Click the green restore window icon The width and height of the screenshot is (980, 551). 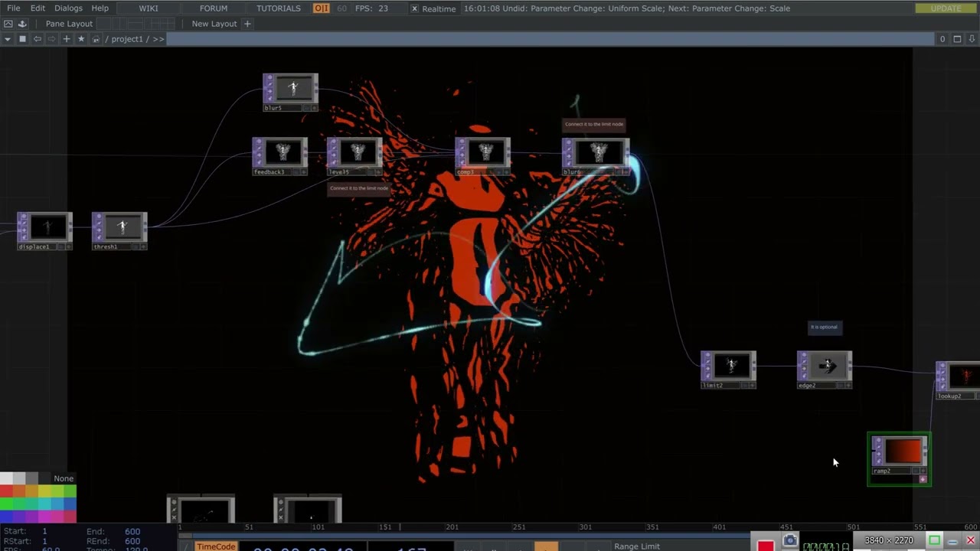tap(934, 540)
